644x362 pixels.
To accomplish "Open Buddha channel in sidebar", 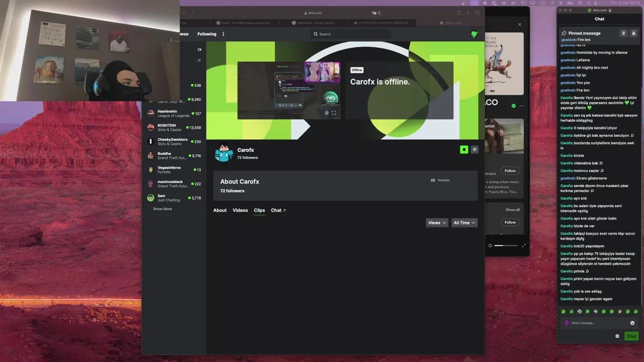I will click(x=174, y=155).
